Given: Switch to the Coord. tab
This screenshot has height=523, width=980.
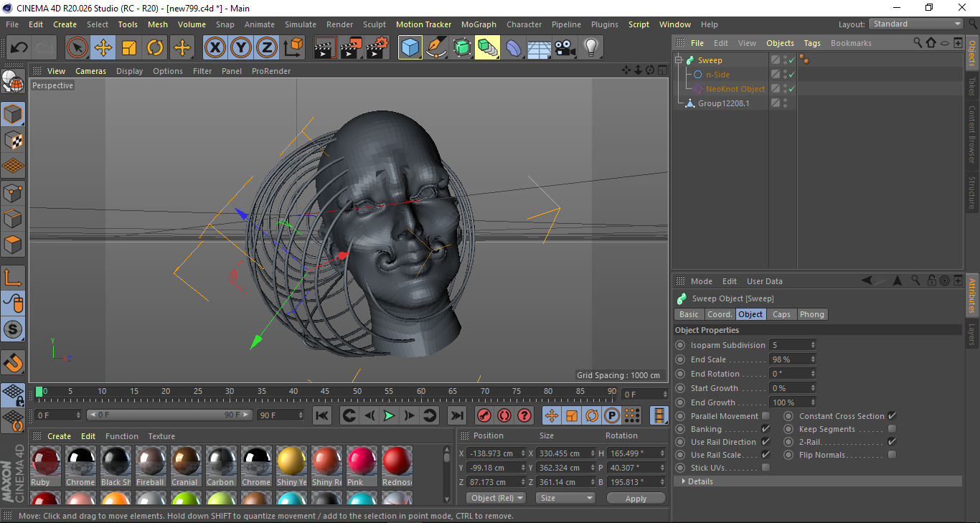Looking at the screenshot, I should tap(720, 314).
